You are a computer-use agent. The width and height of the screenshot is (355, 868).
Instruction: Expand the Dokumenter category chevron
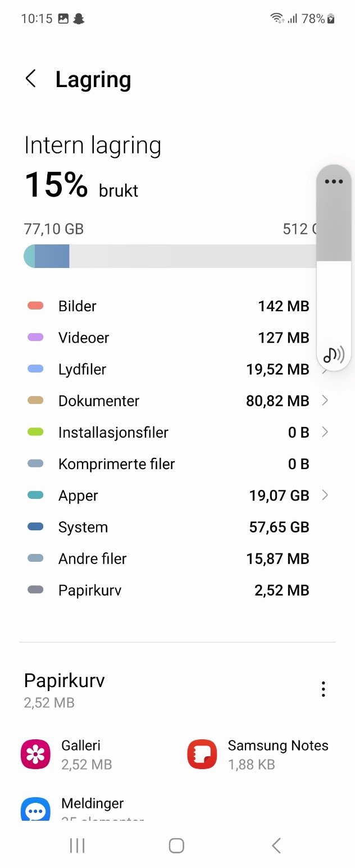click(325, 401)
